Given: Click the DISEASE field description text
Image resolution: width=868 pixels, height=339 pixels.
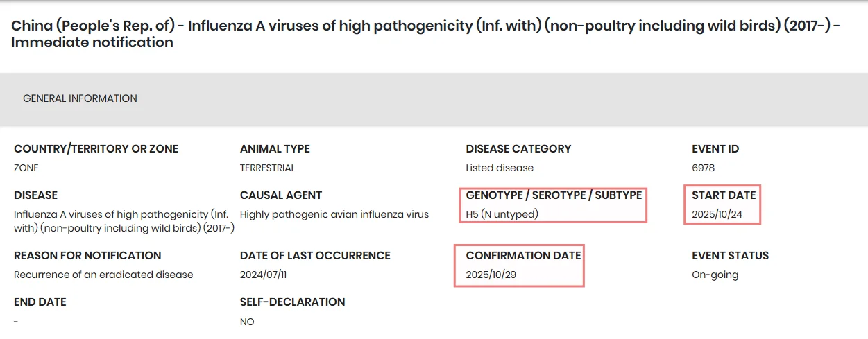Looking at the screenshot, I should 124,221.
